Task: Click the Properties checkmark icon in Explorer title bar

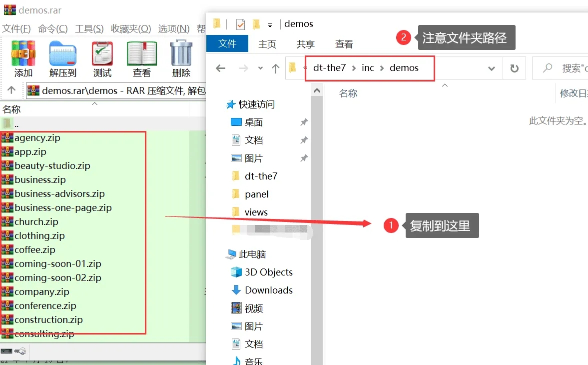Action: pos(240,24)
